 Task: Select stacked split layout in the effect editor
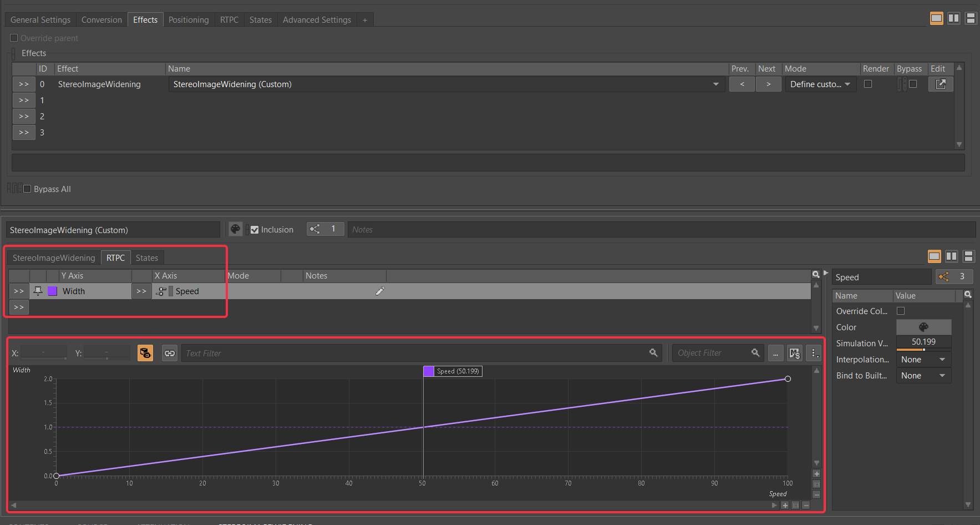click(968, 256)
